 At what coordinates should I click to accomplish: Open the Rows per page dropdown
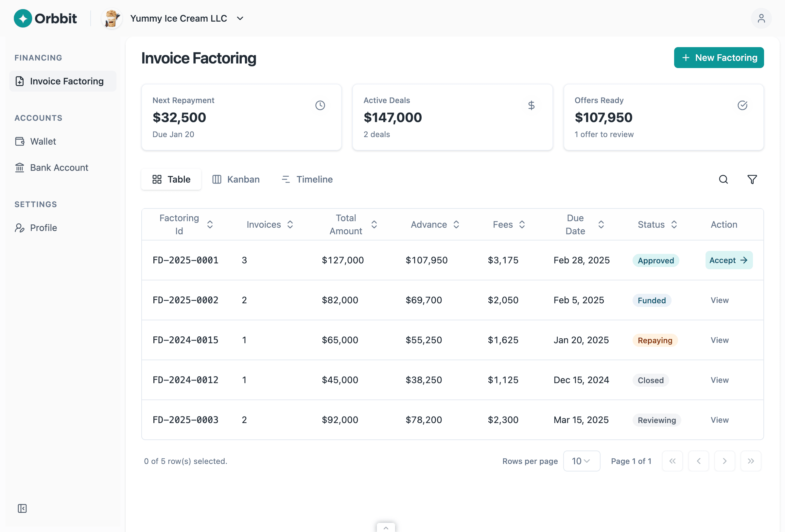click(x=582, y=461)
